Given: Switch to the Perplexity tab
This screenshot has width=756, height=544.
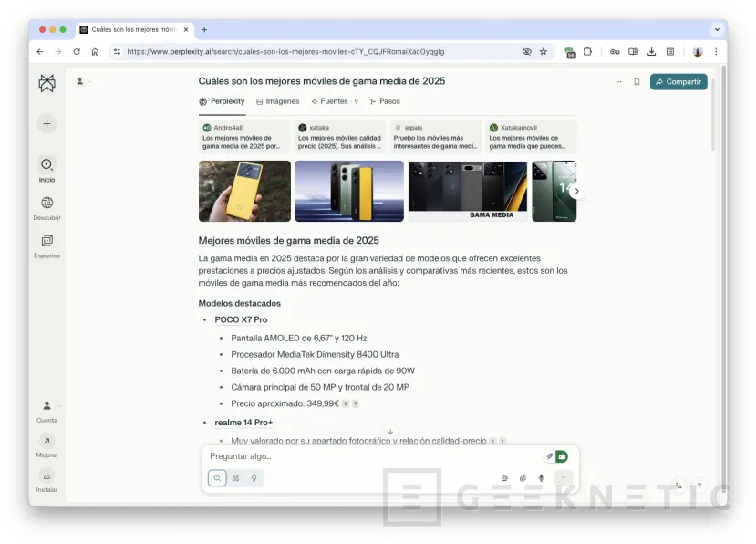Looking at the screenshot, I should point(222,101).
